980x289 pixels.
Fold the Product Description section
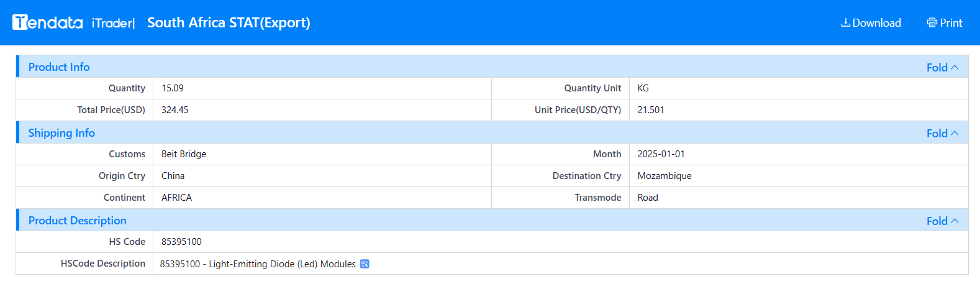943,221
